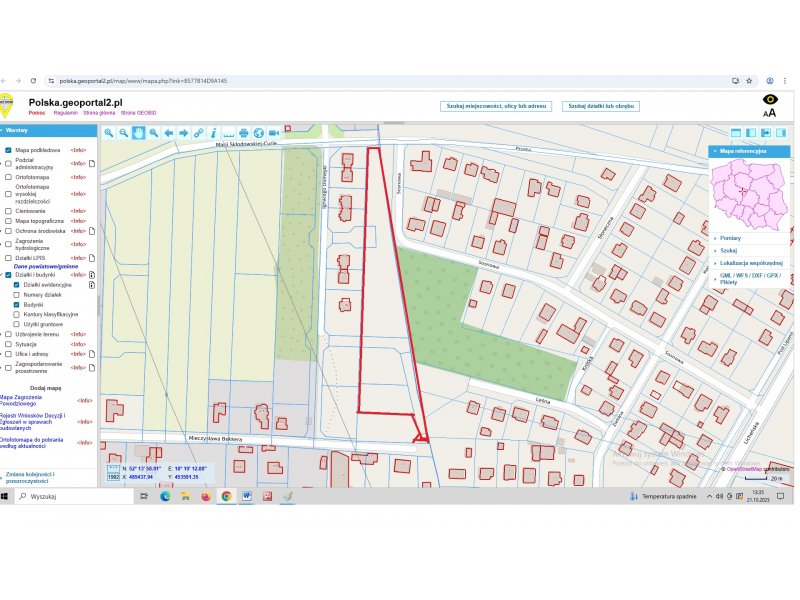
Task: Click the high contrast eye icon
Action: [769, 100]
